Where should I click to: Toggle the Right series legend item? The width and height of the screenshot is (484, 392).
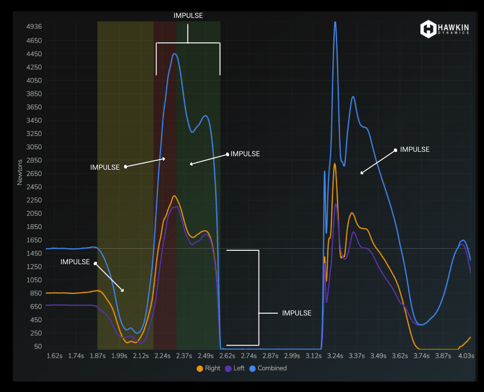tap(209, 368)
